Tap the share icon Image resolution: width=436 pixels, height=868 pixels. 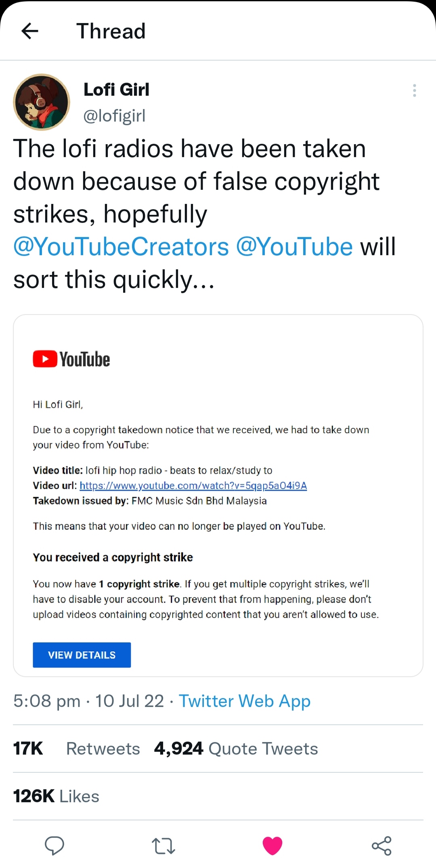coord(381,846)
